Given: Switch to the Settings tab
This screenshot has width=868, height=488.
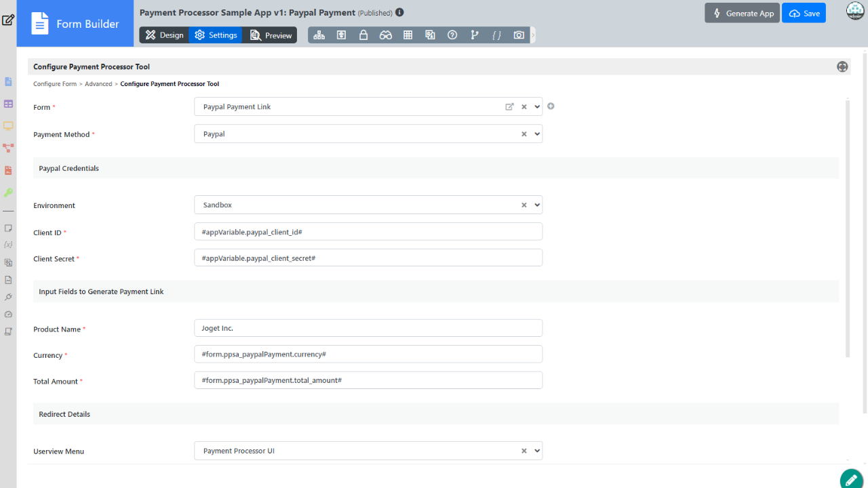Looking at the screenshot, I should [x=216, y=35].
